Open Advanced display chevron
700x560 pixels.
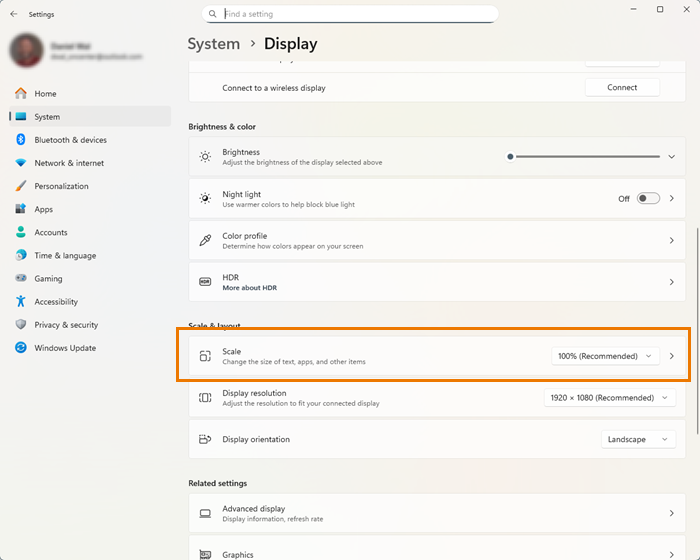[x=671, y=514]
